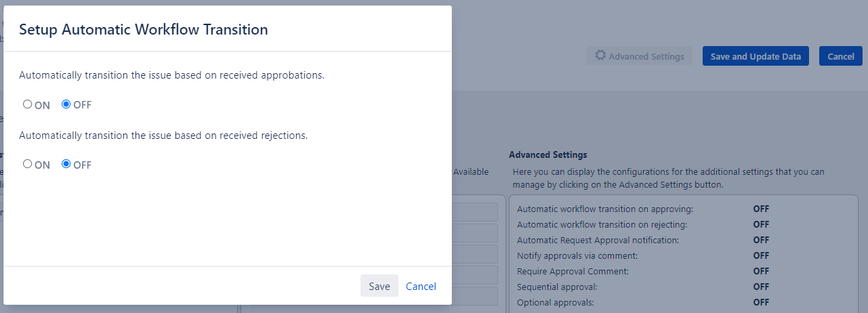This screenshot has width=868, height=313.
Task: Enable ON for rejections-based automatic transition
Action: 28,164
